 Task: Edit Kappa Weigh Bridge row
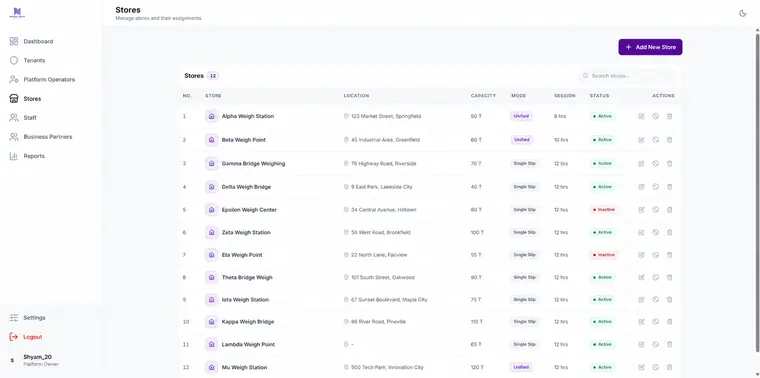pyautogui.click(x=641, y=322)
